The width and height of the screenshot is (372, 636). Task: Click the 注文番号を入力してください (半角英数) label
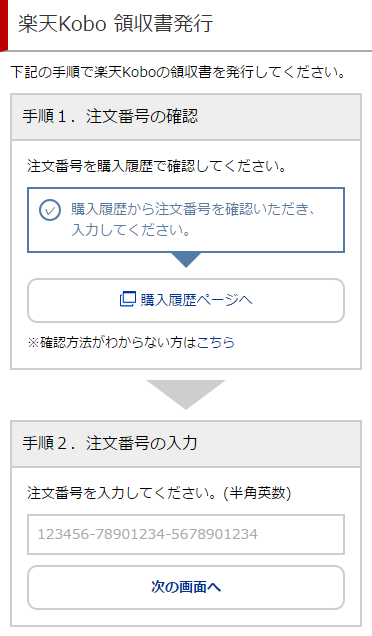[159, 493]
